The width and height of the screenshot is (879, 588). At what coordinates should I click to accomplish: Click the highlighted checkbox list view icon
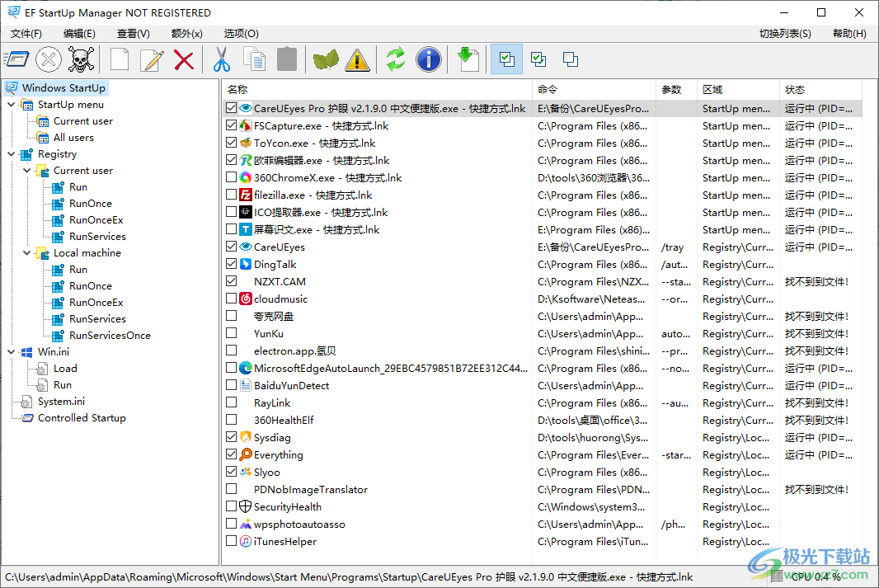click(507, 59)
